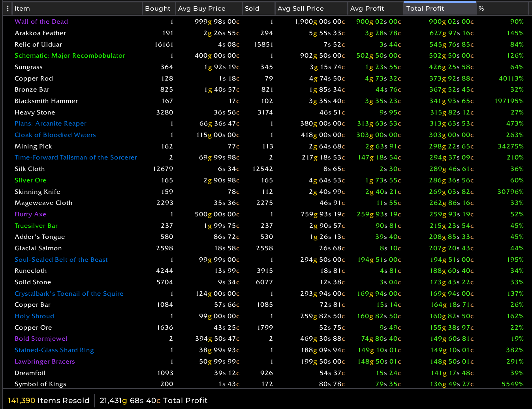
Task: Select the Bronze Bar item
Action: [x=32, y=90]
